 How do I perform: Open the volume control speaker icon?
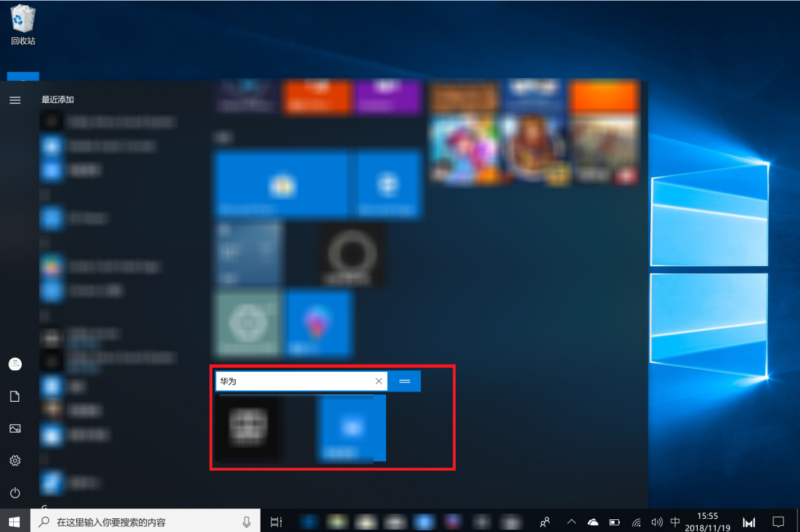pos(657,522)
